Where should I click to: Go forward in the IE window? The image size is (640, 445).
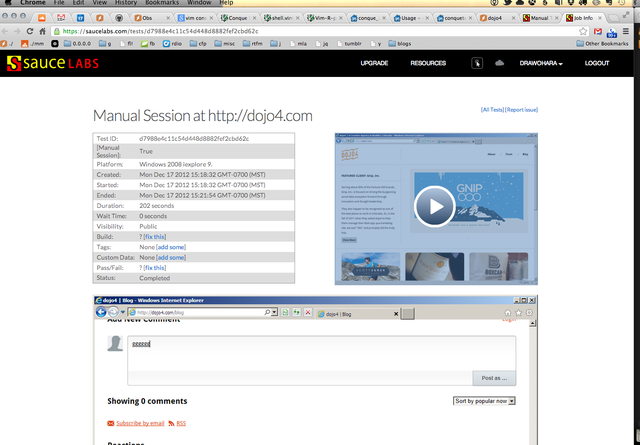point(113,312)
